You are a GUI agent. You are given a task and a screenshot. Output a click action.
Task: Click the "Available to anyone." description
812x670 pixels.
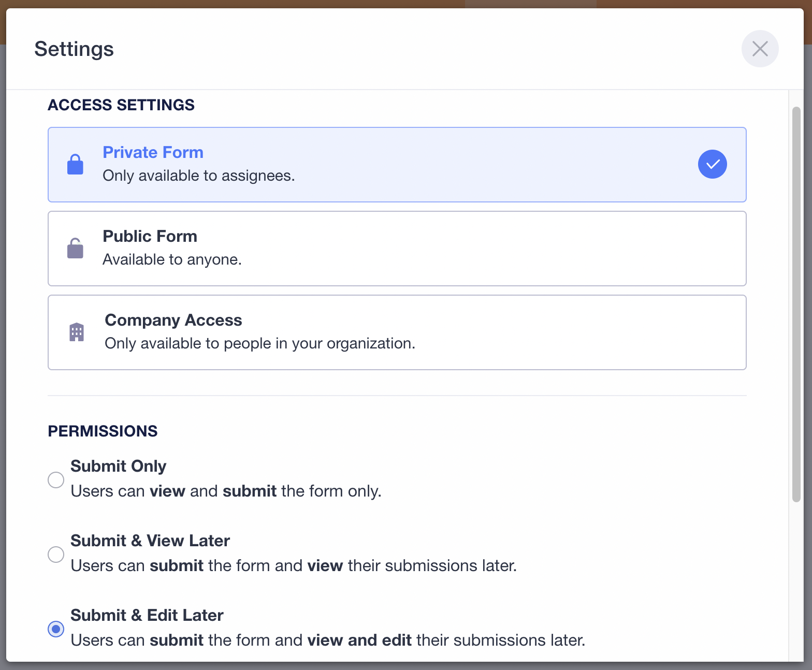pos(172,259)
